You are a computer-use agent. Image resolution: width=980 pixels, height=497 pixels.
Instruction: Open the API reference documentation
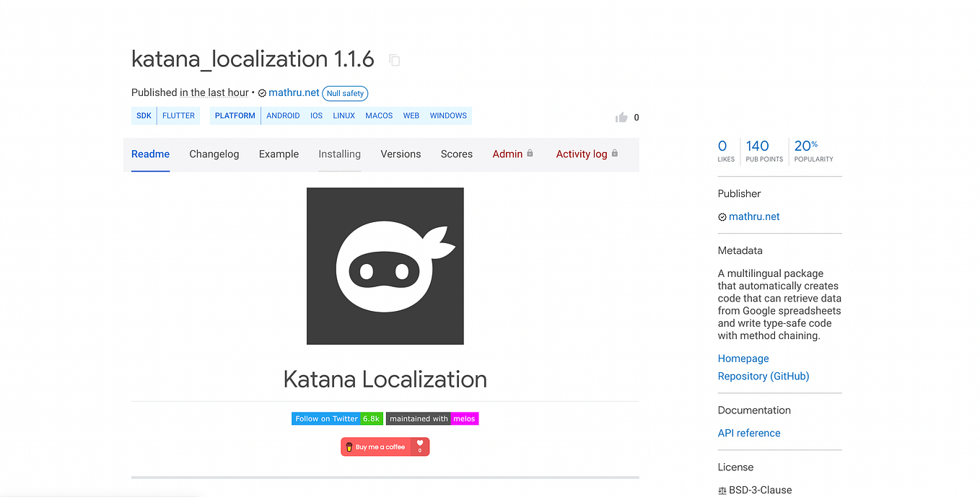[x=748, y=433]
